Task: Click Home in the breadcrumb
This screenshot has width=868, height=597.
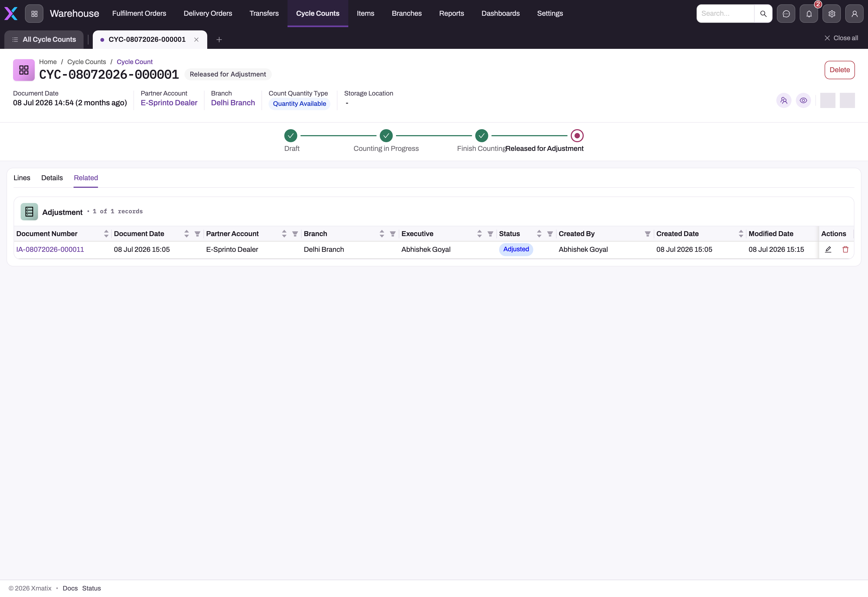Action: click(48, 62)
